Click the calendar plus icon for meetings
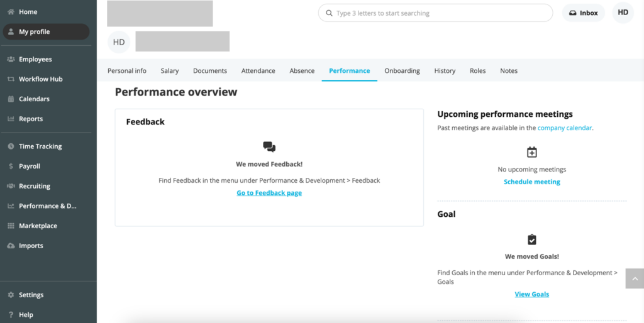 pyautogui.click(x=532, y=152)
